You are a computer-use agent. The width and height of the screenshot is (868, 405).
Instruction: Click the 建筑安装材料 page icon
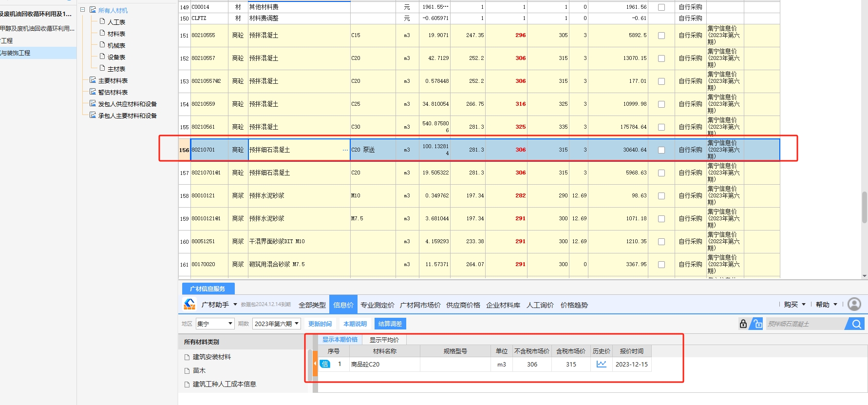(187, 357)
